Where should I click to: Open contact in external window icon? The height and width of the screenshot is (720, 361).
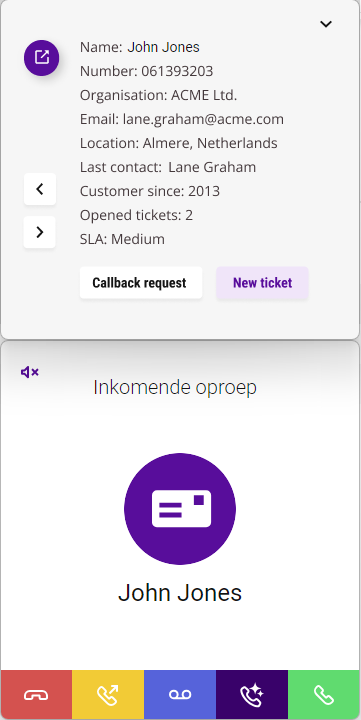pos(41,58)
